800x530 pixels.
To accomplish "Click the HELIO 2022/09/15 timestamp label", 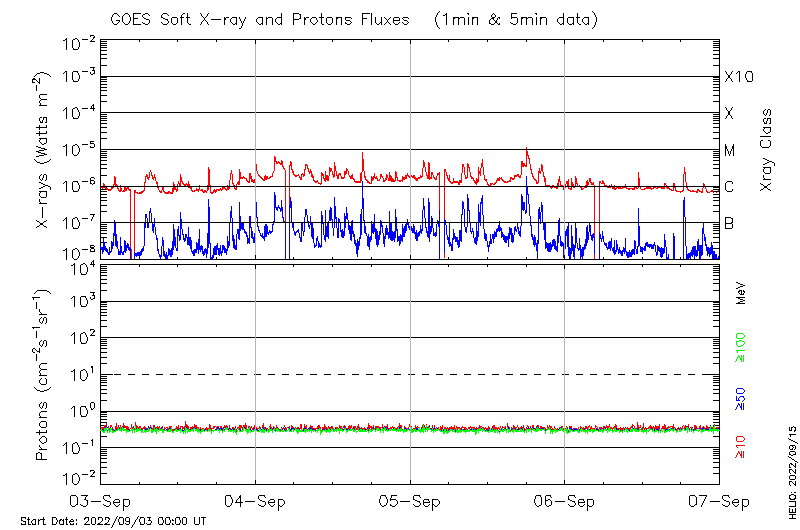I will coord(793,470).
